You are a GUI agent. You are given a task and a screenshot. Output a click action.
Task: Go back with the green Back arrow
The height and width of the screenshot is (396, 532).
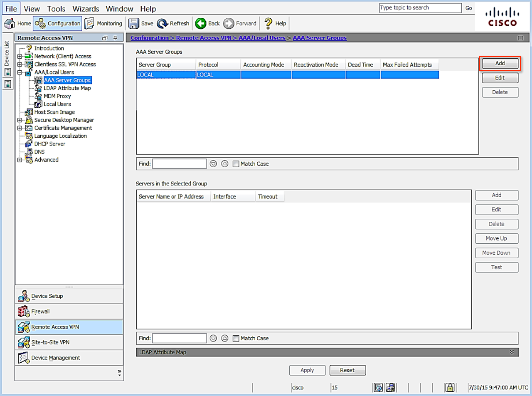[x=201, y=23]
